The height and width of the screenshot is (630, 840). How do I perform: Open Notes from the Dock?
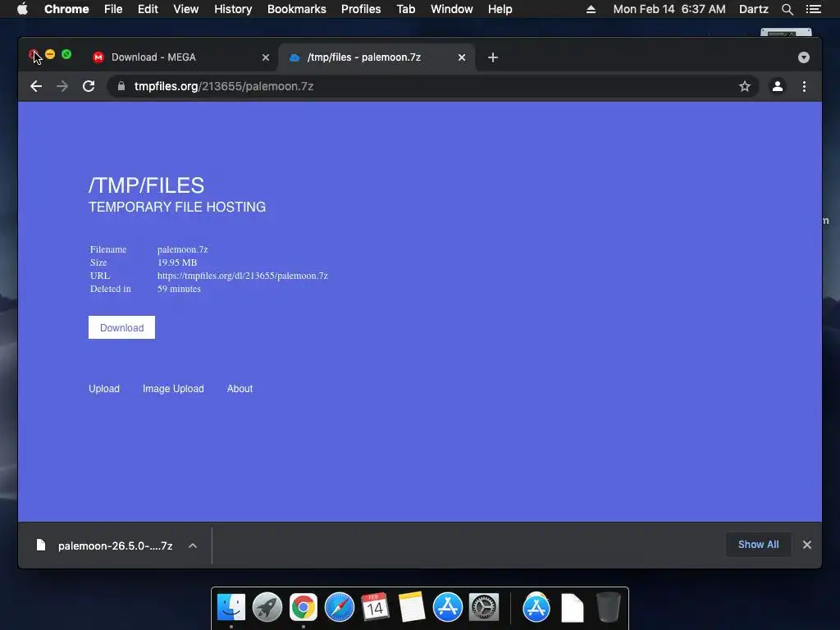click(412, 608)
